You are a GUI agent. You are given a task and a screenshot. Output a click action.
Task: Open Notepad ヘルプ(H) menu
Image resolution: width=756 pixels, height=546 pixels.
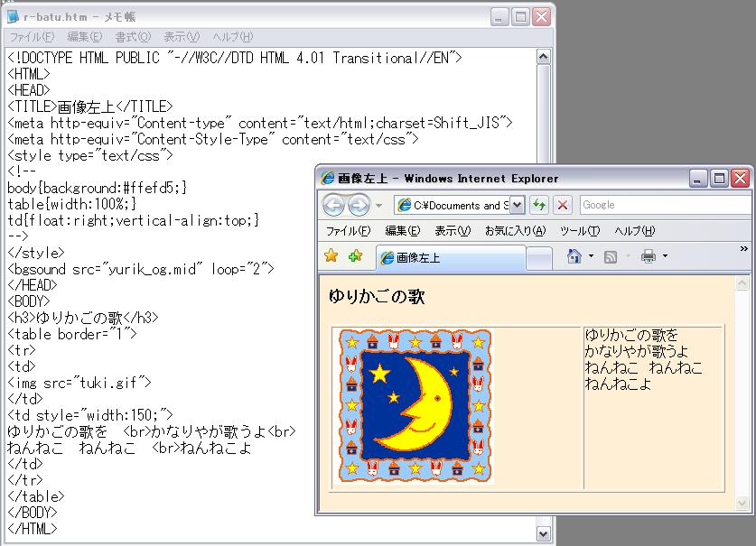tap(233, 37)
